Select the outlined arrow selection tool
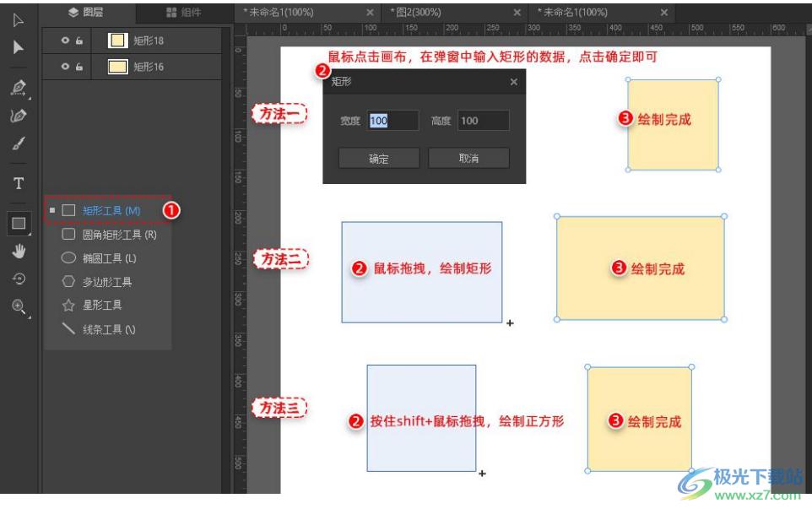Viewport: 812px width, 509px height. click(19, 19)
